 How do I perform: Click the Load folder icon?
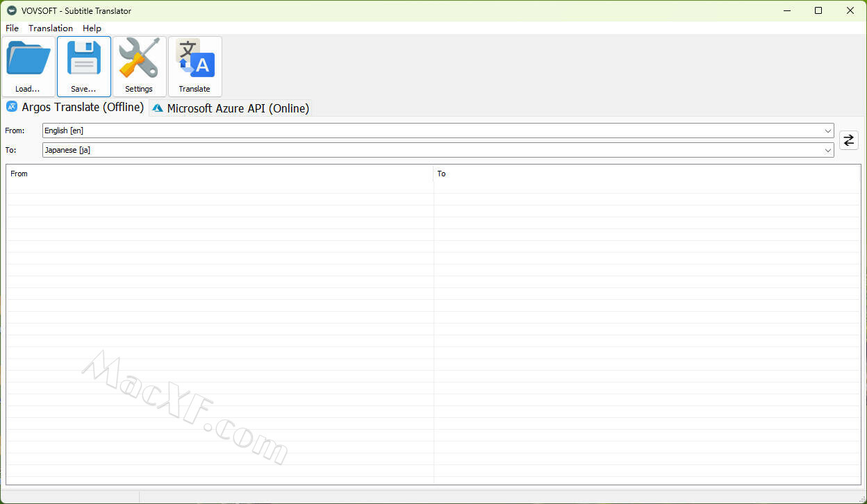pyautogui.click(x=28, y=60)
